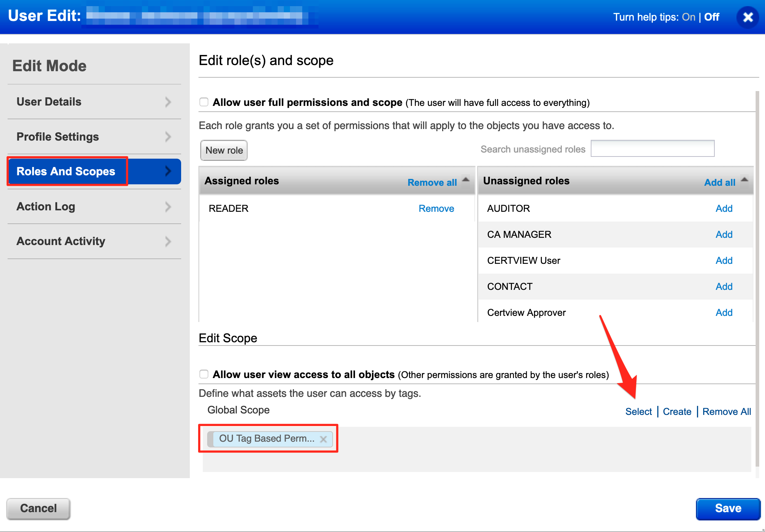Click the Create scope link

677,411
